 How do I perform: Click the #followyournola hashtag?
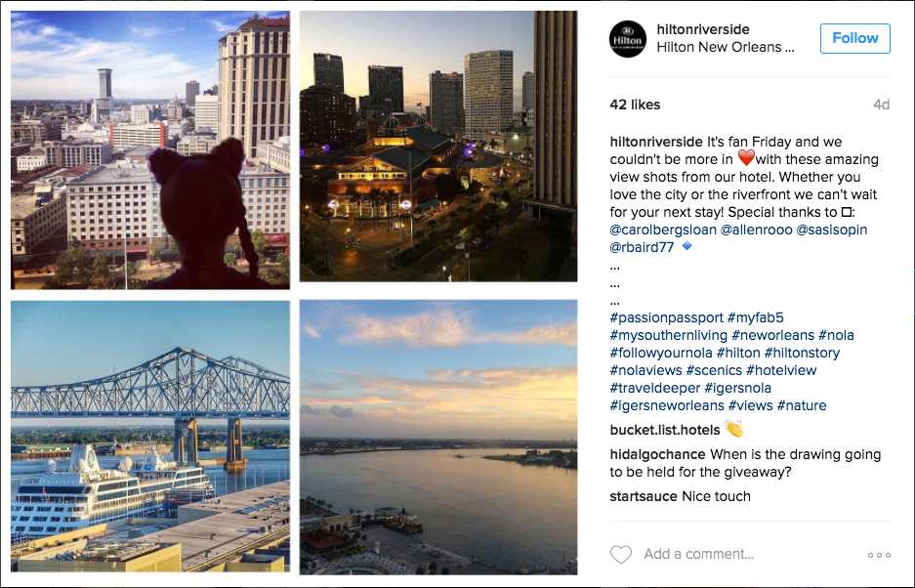[x=660, y=353]
